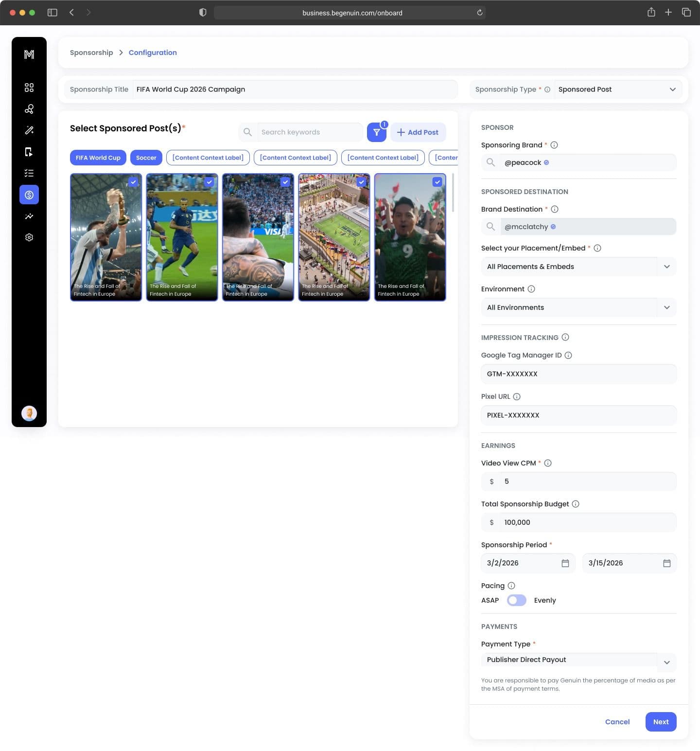The image size is (700, 751).
Task: Open the community circles icon in sidebar
Action: (x=29, y=109)
